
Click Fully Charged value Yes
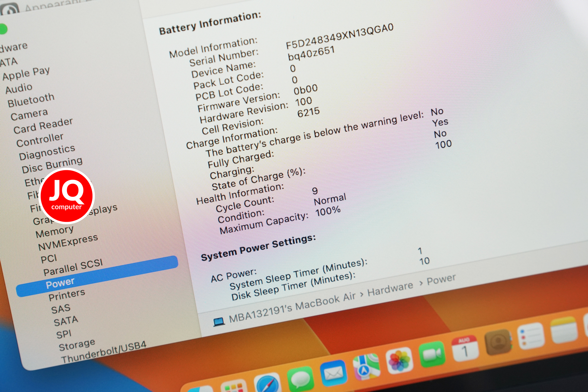pyautogui.click(x=440, y=122)
